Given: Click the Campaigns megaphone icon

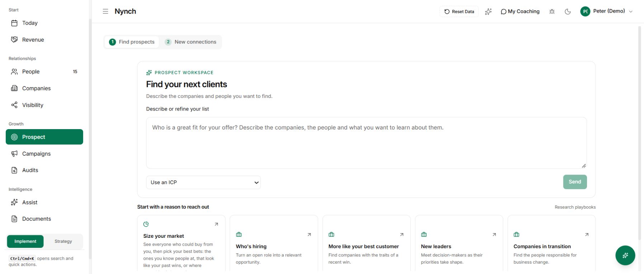Looking at the screenshot, I should 14,153.
